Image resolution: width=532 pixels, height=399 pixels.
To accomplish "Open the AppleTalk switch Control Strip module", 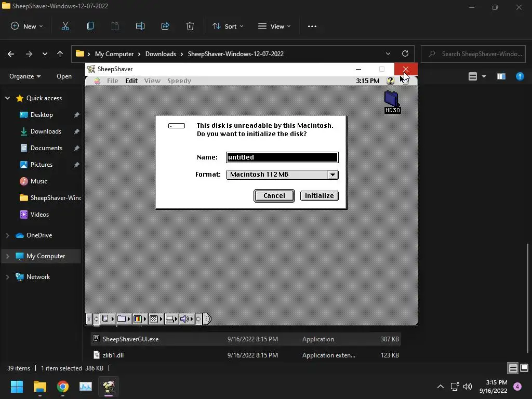I will click(x=108, y=319).
